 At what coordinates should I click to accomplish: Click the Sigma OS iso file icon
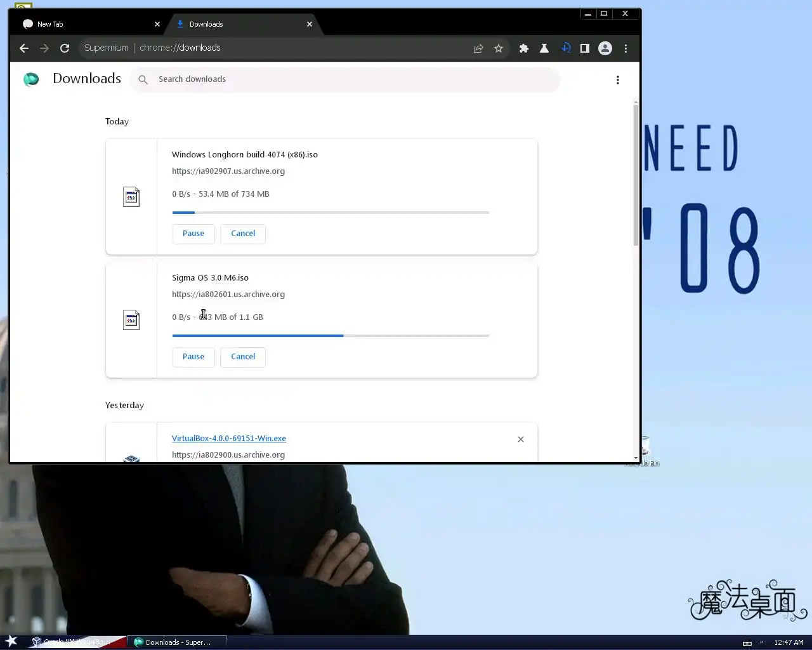(131, 320)
